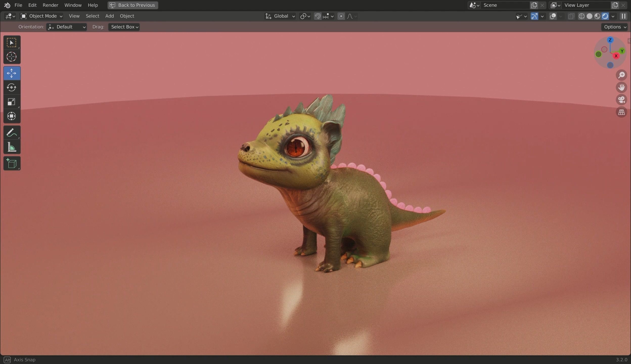The height and width of the screenshot is (364, 631).
Task: Open object visibility and selectability dropdown
Action: click(x=522, y=16)
